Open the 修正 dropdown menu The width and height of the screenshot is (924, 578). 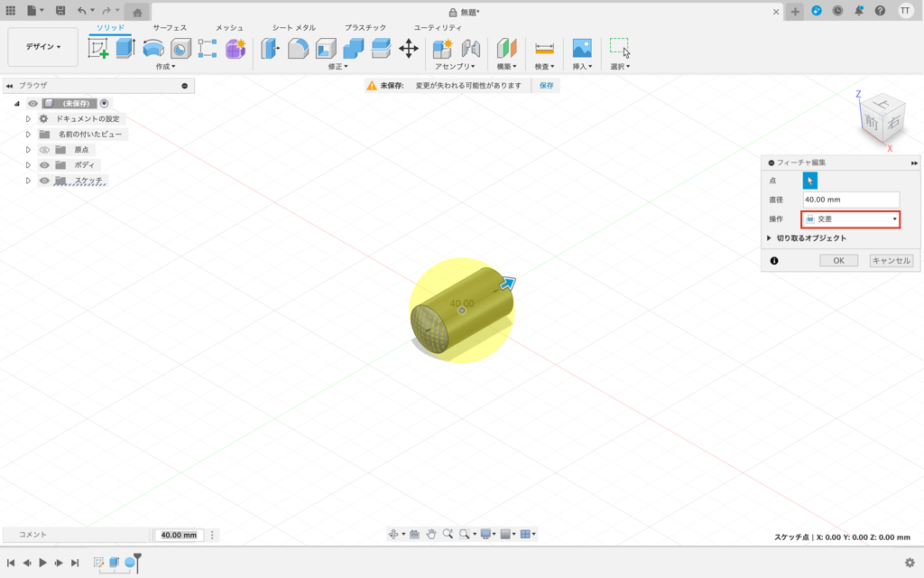(338, 67)
